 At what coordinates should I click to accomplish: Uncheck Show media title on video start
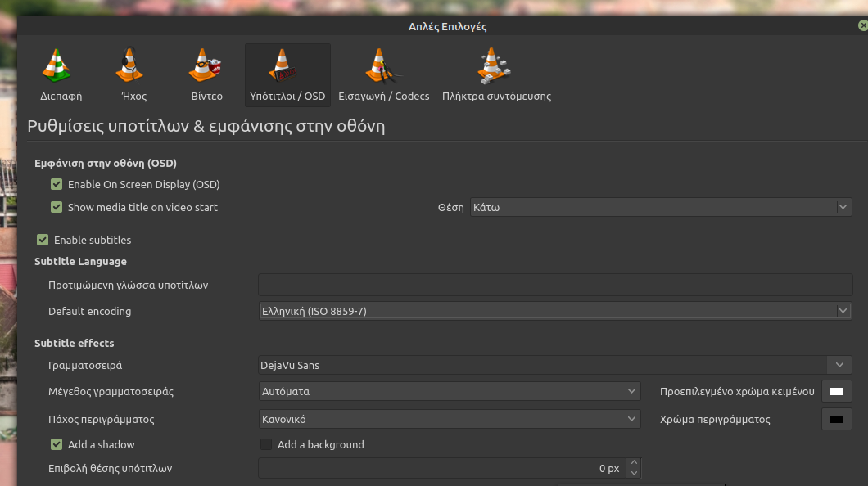coord(57,207)
